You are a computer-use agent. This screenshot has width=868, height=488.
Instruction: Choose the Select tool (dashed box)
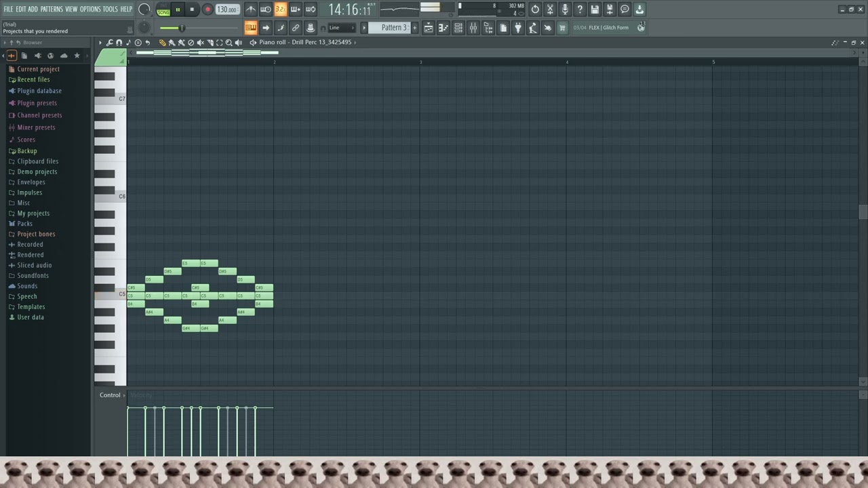pyautogui.click(x=220, y=43)
